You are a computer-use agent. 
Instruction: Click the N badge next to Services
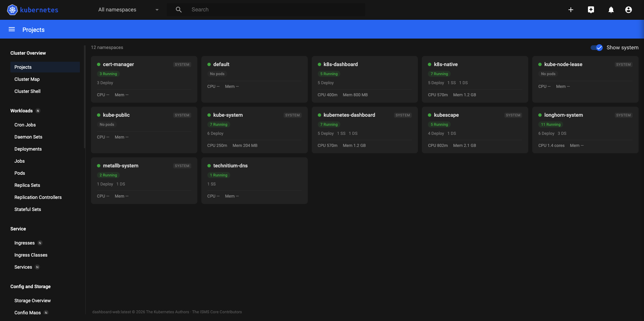click(37, 267)
